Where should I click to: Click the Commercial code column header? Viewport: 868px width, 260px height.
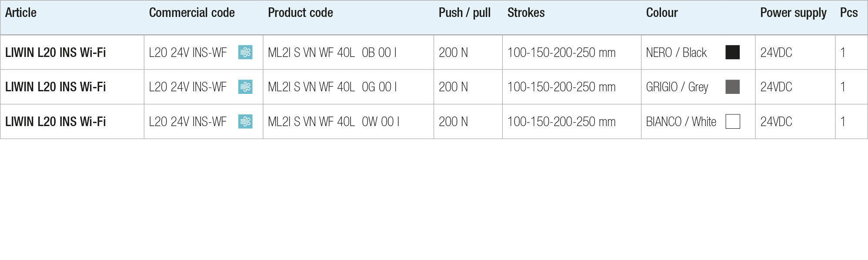(192, 13)
